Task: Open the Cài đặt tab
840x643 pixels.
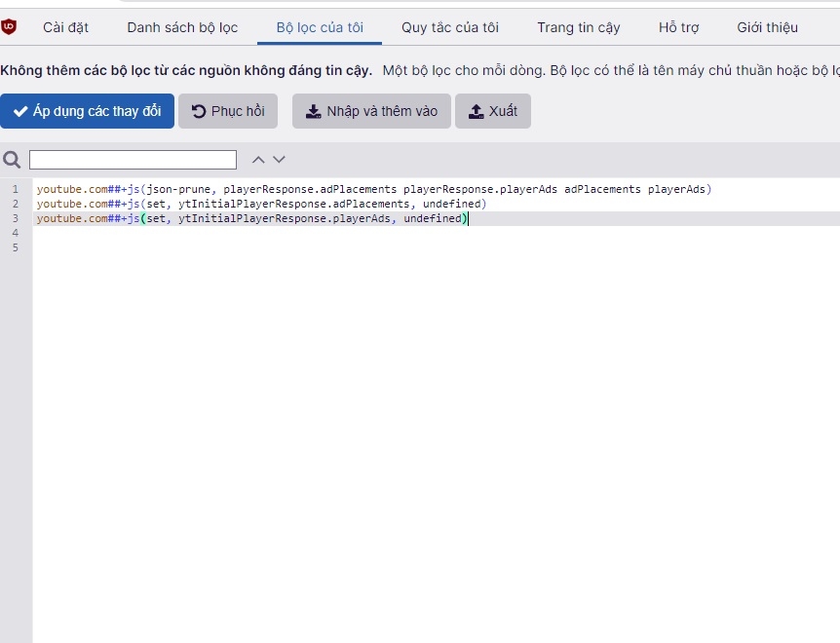Action: click(x=66, y=27)
